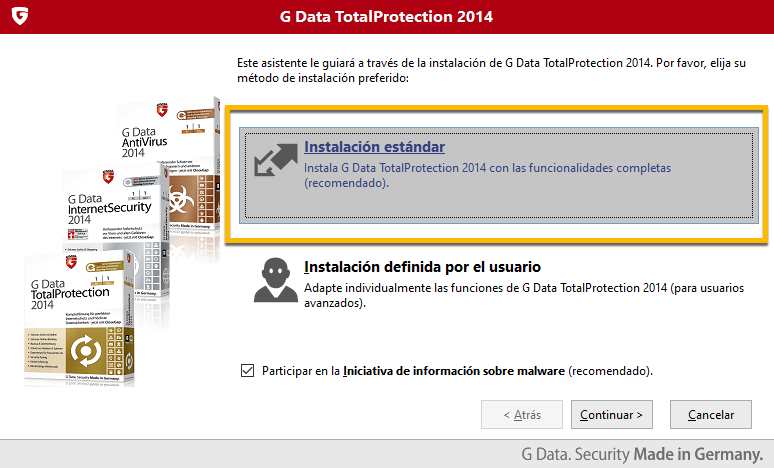Click the standard installation arrows icon
The height and width of the screenshot is (468, 774).
[275, 160]
